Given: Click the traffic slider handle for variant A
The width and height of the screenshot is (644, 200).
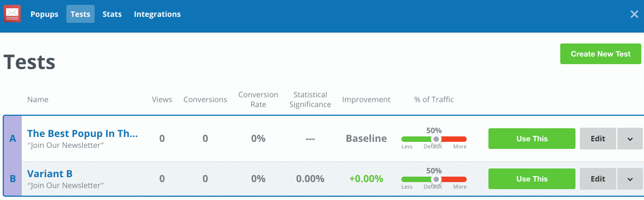Looking at the screenshot, I should coord(436,139).
